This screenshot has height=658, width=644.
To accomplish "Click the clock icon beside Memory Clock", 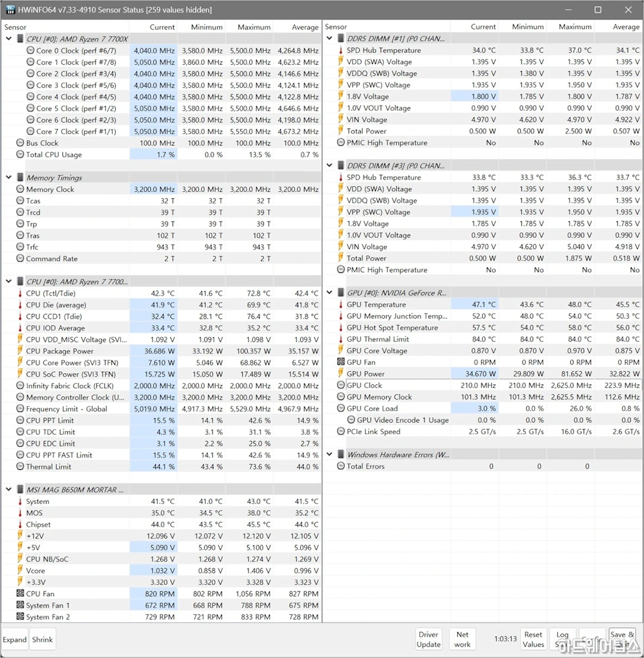I will click(20, 189).
